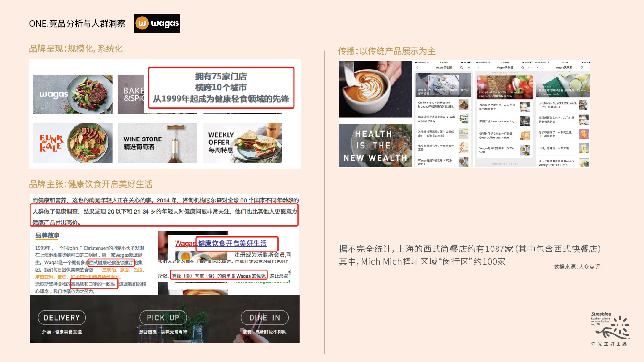
Task: Click the '外卖 - 健康美食直送' caption under DELIVERY
Action: tap(62, 332)
